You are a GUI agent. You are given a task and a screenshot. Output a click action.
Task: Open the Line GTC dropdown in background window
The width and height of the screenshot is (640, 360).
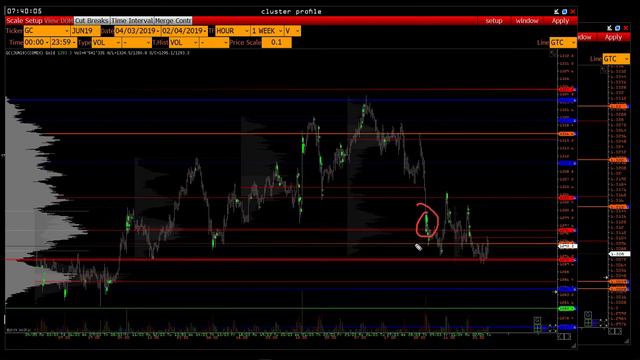point(616,59)
